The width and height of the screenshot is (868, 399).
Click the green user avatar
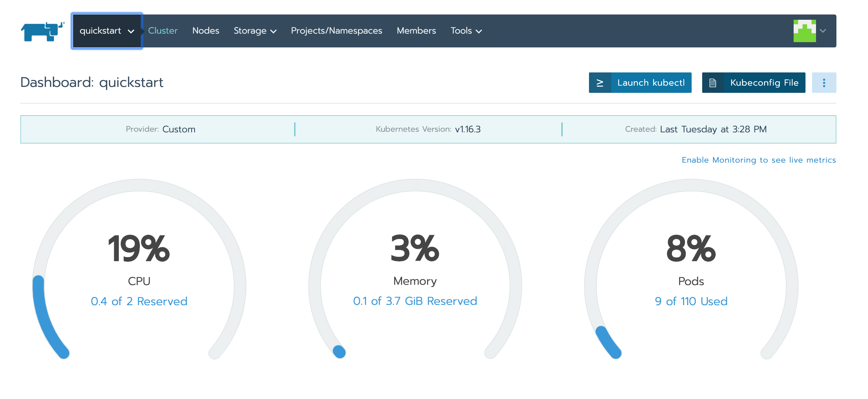[804, 31]
